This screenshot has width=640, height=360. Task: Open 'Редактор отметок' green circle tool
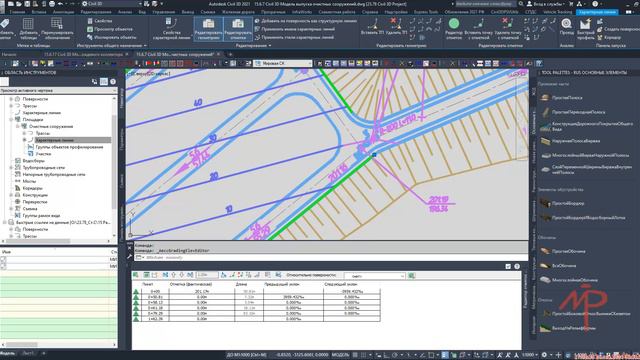coord(454,29)
